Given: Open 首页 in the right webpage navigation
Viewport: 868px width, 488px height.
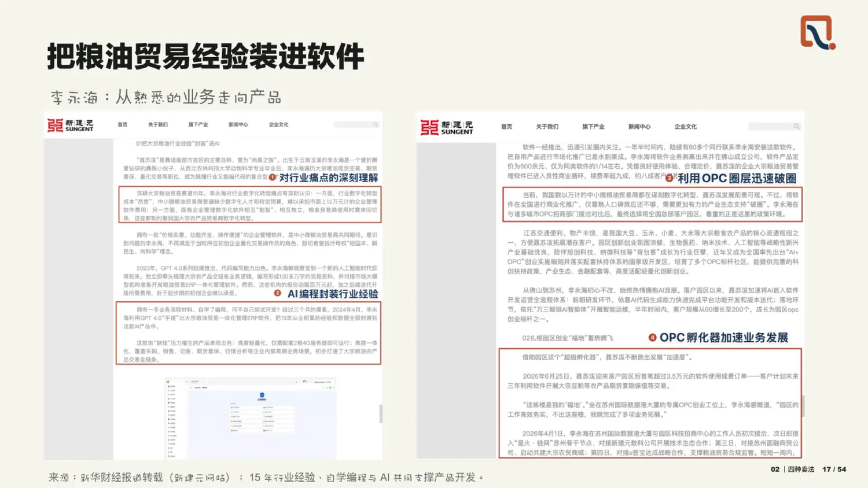Looking at the screenshot, I should tap(507, 127).
